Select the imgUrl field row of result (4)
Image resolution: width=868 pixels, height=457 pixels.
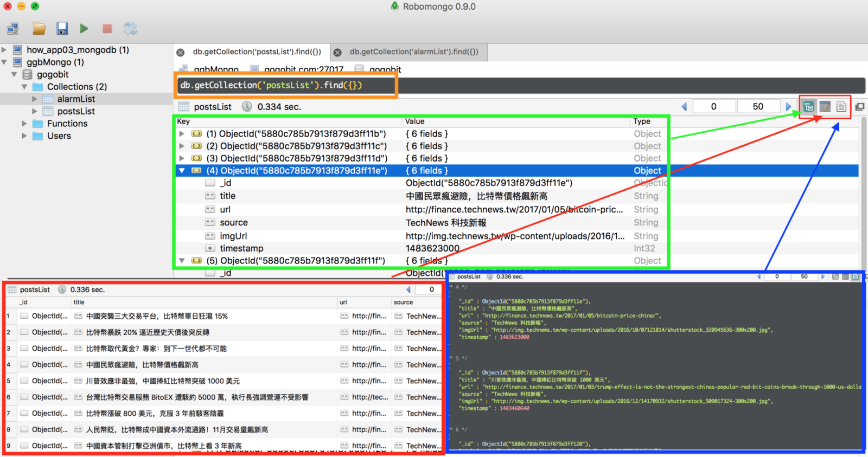pyautogui.click(x=422, y=236)
